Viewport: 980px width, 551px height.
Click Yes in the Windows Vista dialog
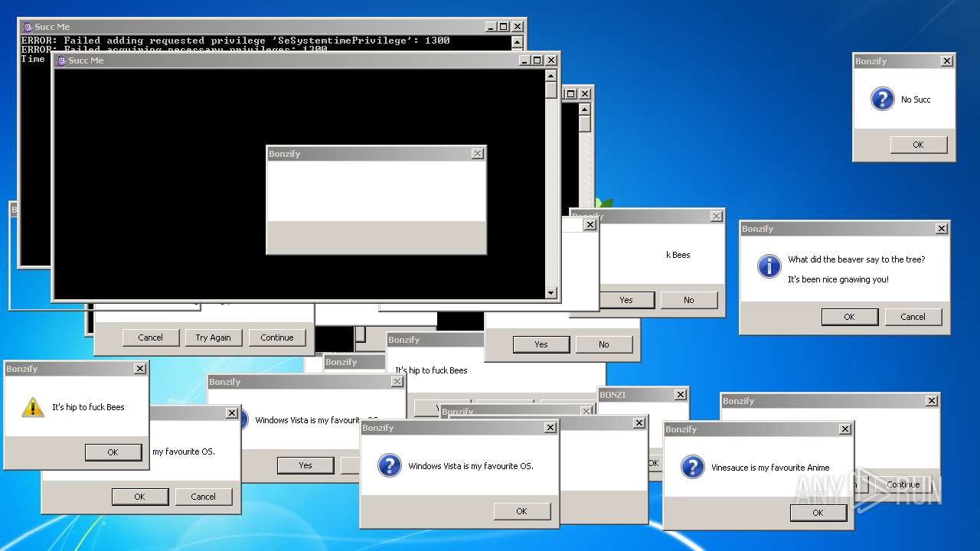305,465
